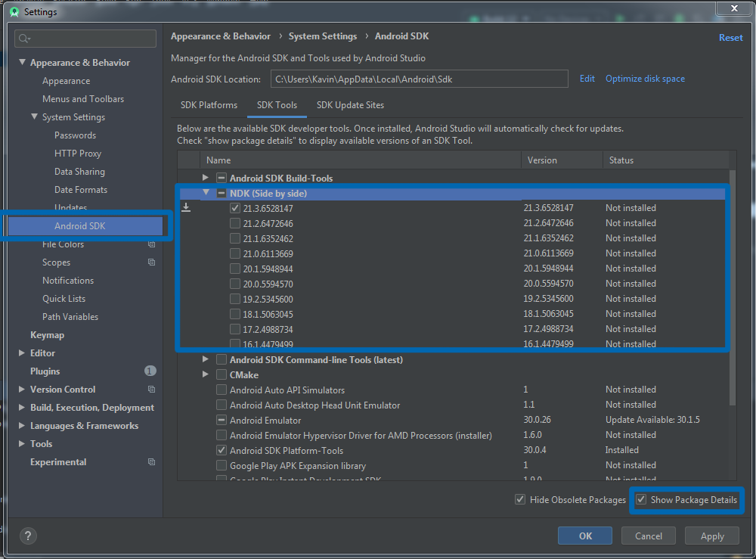Click the project-level icon beside File Colors

click(x=151, y=244)
